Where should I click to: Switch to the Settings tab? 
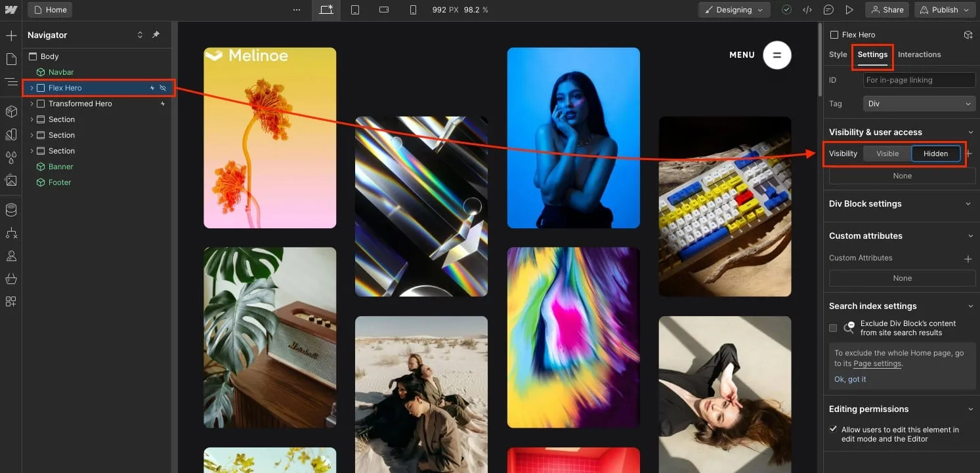pyautogui.click(x=872, y=54)
